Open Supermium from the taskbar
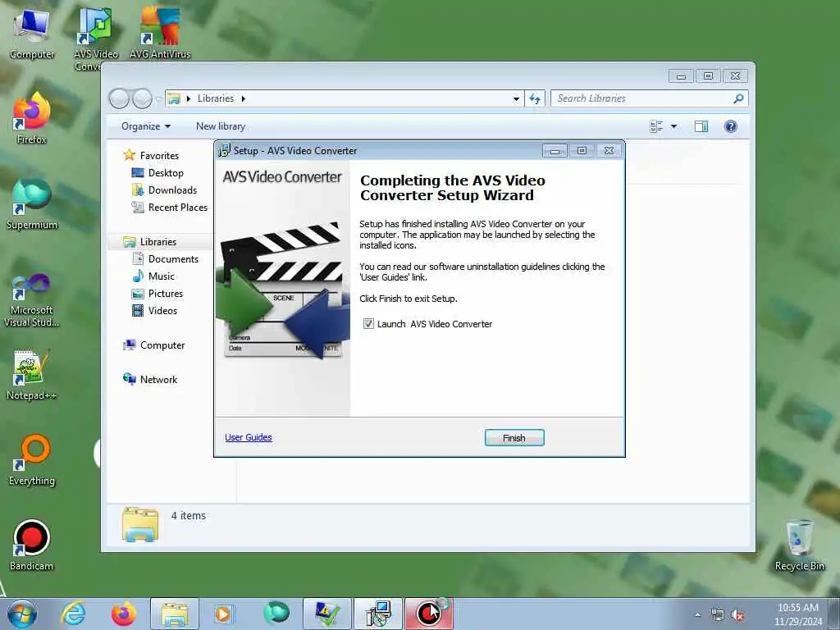Image resolution: width=840 pixels, height=630 pixels. coord(276,614)
